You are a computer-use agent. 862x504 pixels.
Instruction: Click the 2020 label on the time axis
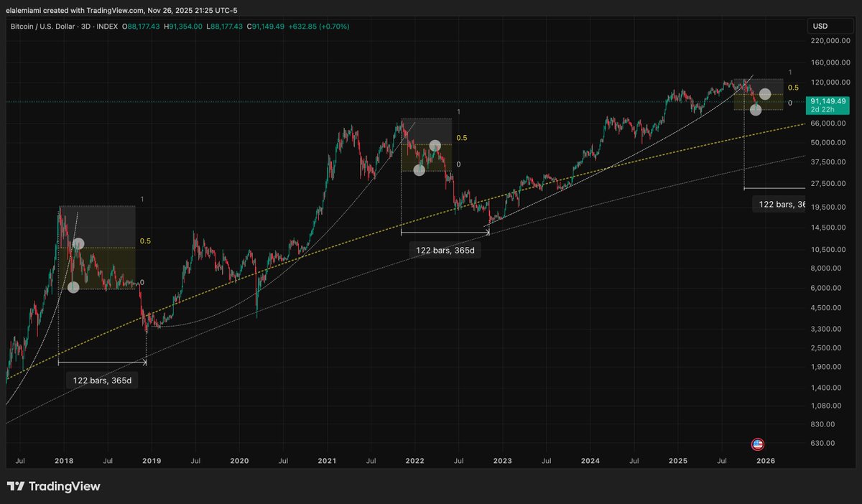pyautogui.click(x=239, y=460)
